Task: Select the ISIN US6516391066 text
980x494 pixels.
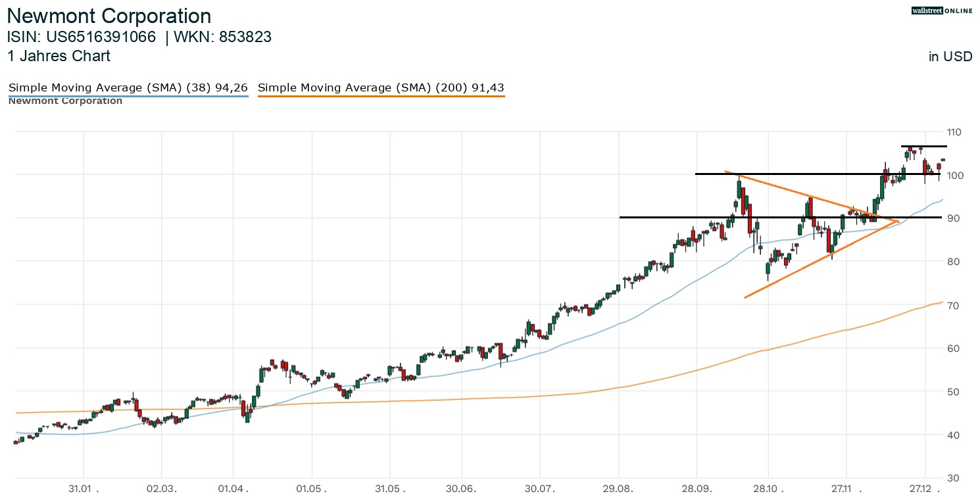Action: pyautogui.click(x=82, y=37)
